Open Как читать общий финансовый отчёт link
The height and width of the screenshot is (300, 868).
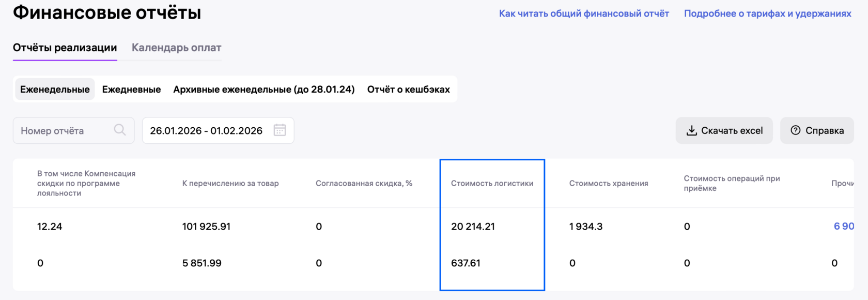[584, 13]
